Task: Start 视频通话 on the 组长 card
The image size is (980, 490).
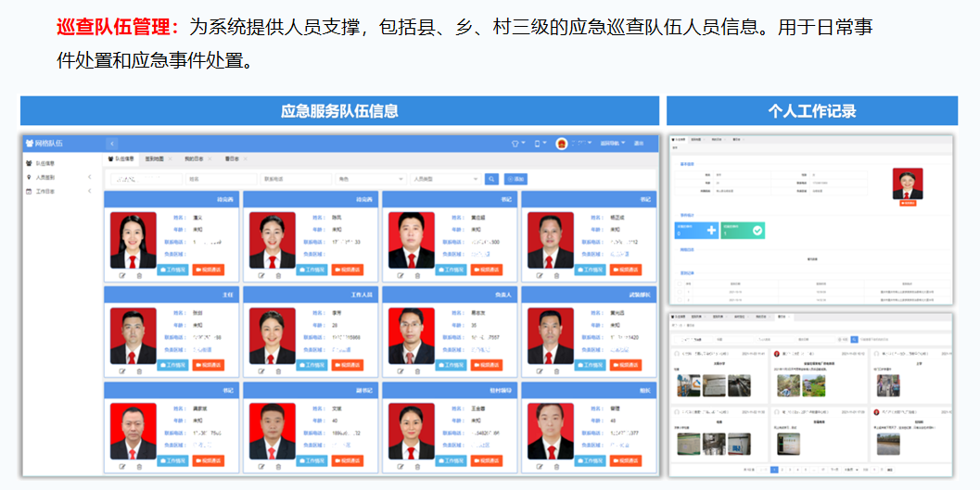Action: click(x=626, y=460)
